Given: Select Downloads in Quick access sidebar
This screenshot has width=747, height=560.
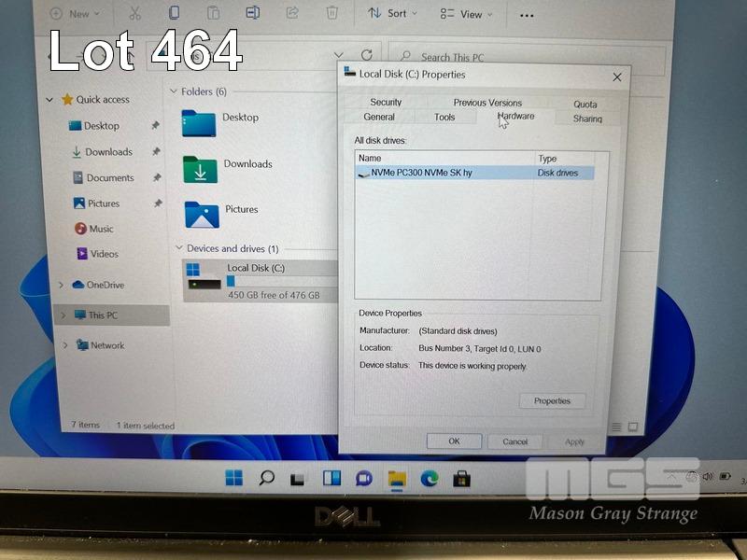Looking at the screenshot, I should [108, 152].
